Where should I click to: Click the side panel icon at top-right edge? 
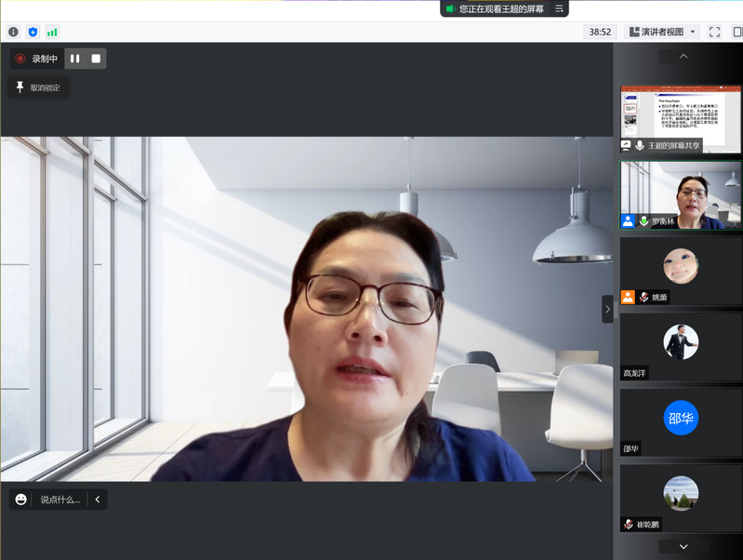point(737,32)
